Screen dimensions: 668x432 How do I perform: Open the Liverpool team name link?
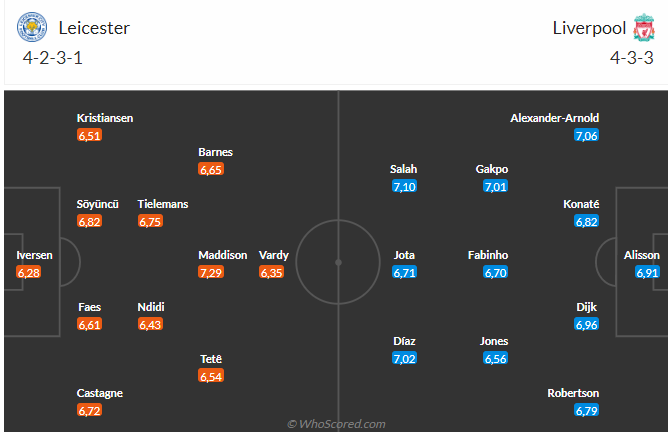click(x=589, y=28)
